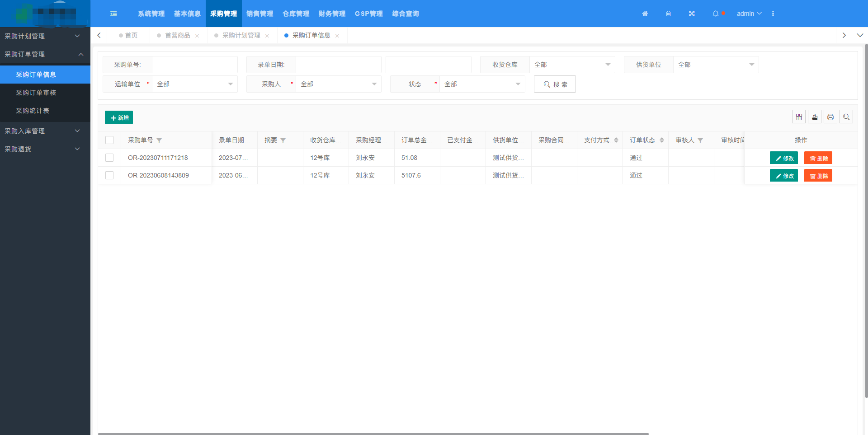Viewport: 868px width, 435px height.
Task: Open the GSP管理 top menu
Action: (x=369, y=14)
